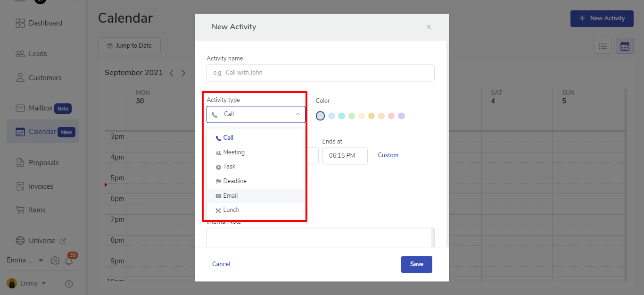
Task: Click the Save button
Action: tap(416, 264)
